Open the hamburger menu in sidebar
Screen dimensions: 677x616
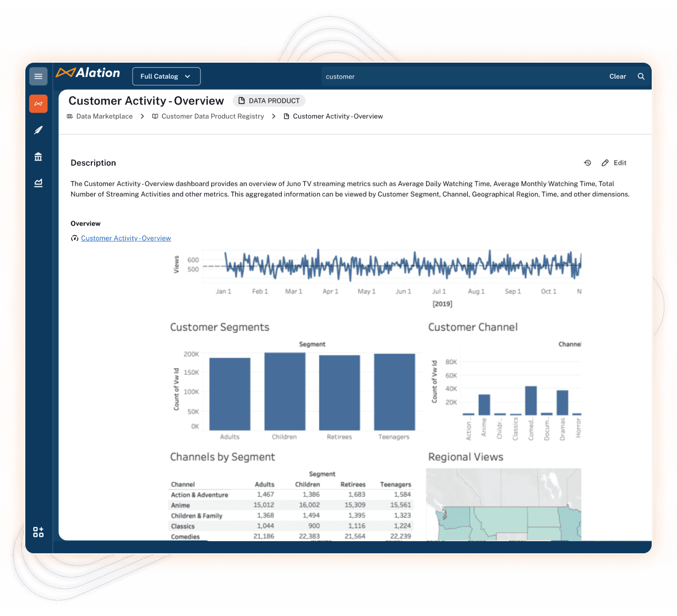(38, 76)
